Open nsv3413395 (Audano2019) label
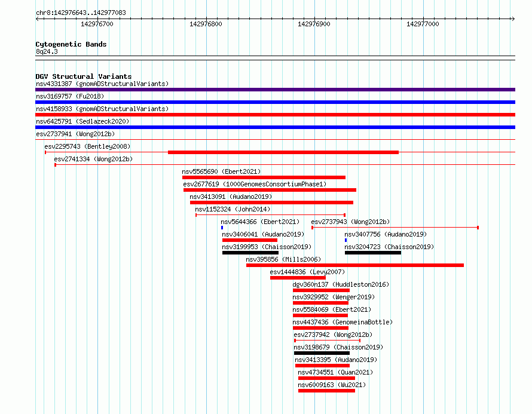Screen dimensions: 532x414 tap(336, 360)
